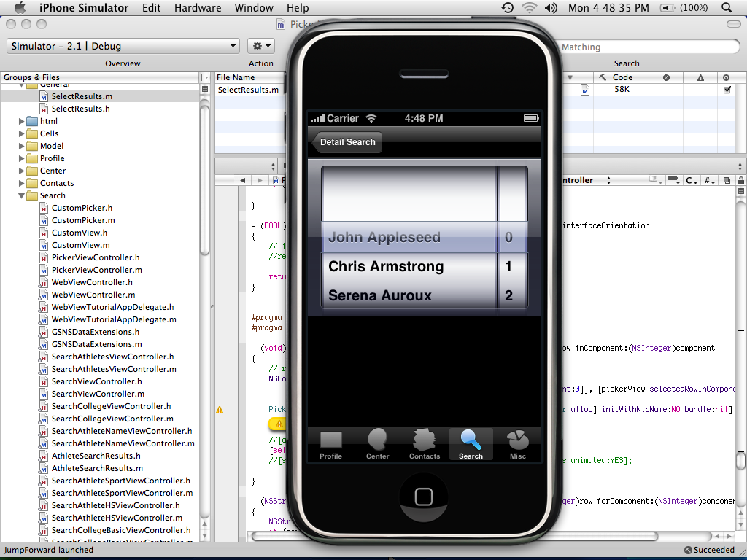Image resolution: width=747 pixels, height=560 pixels.
Task: Select SearchViewController.h file
Action: coord(97,381)
